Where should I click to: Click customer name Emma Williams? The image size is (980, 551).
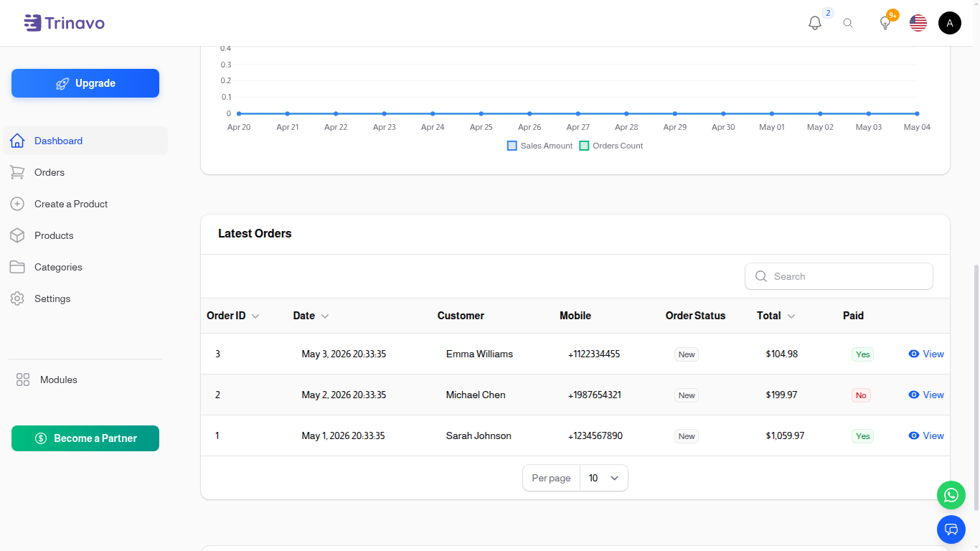coord(479,354)
